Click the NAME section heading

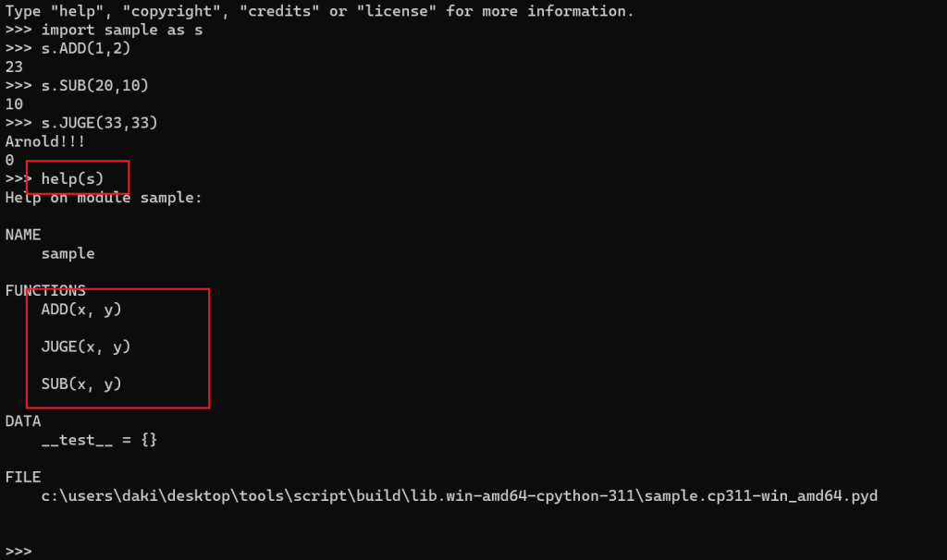click(23, 235)
